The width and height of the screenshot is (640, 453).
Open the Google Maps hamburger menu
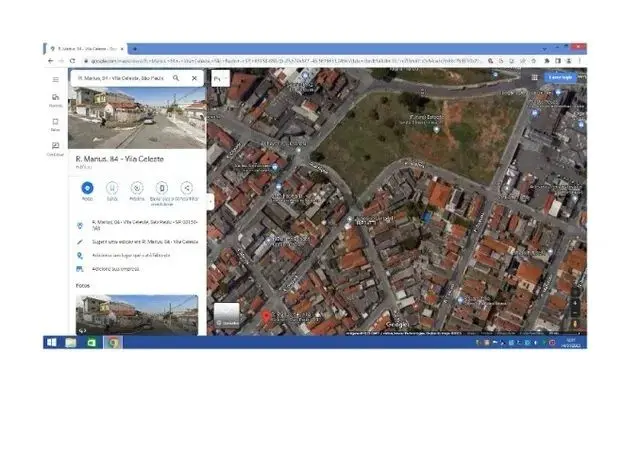(55, 79)
